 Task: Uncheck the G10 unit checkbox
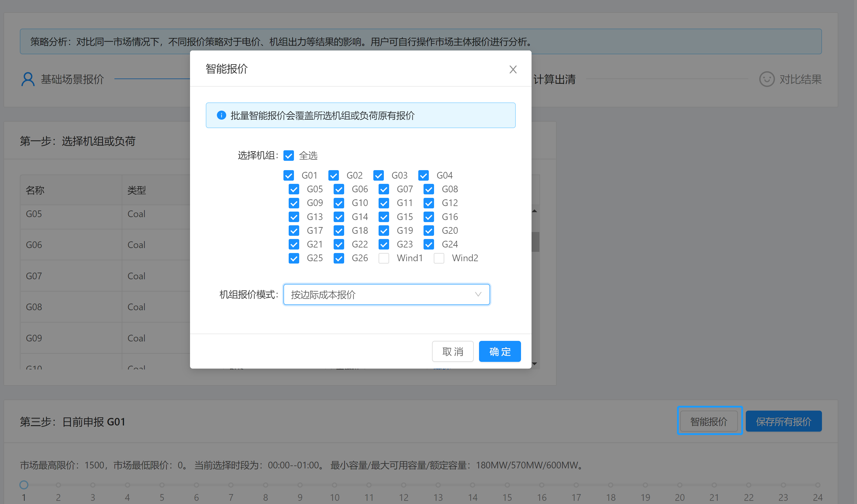tap(339, 203)
